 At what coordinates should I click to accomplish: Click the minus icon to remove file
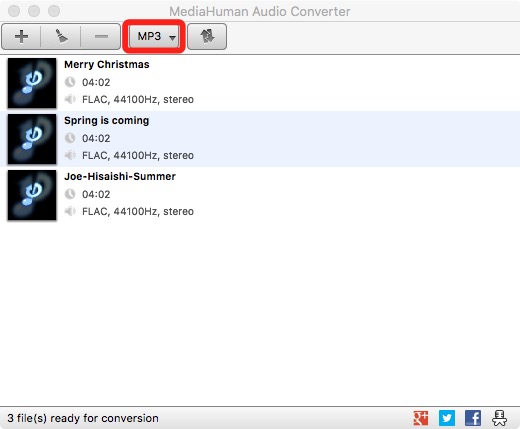(x=101, y=36)
